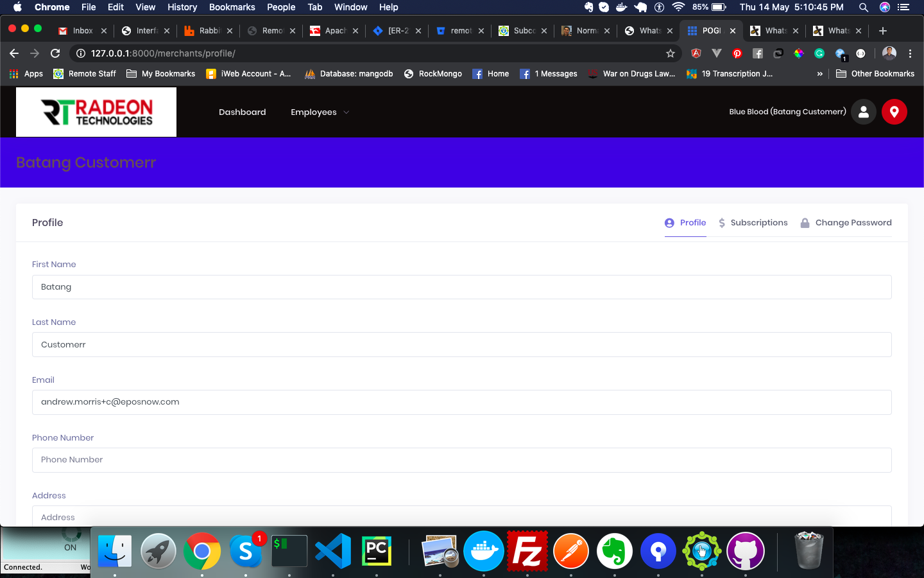Open the Grammarly extension icon
The height and width of the screenshot is (578, 924).
[x=819, y=53]
